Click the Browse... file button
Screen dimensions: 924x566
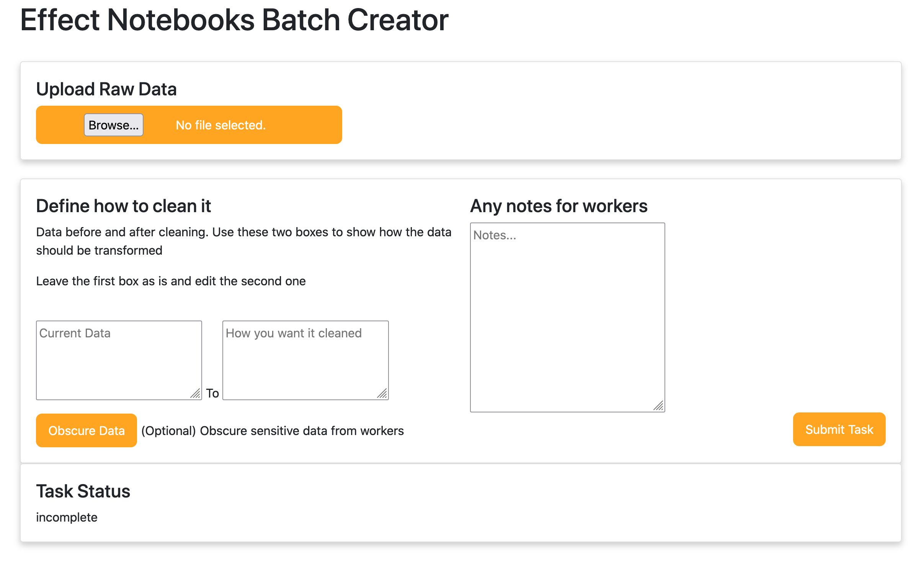114,125
